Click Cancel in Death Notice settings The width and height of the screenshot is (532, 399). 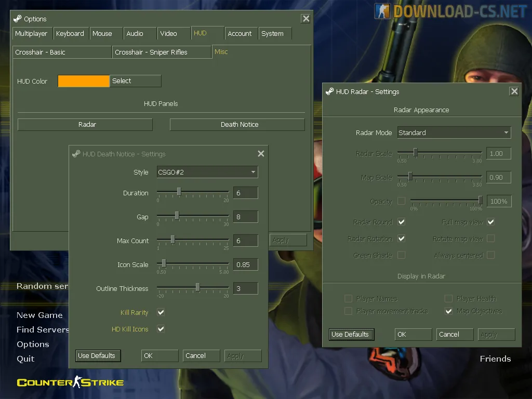point(201,355)
